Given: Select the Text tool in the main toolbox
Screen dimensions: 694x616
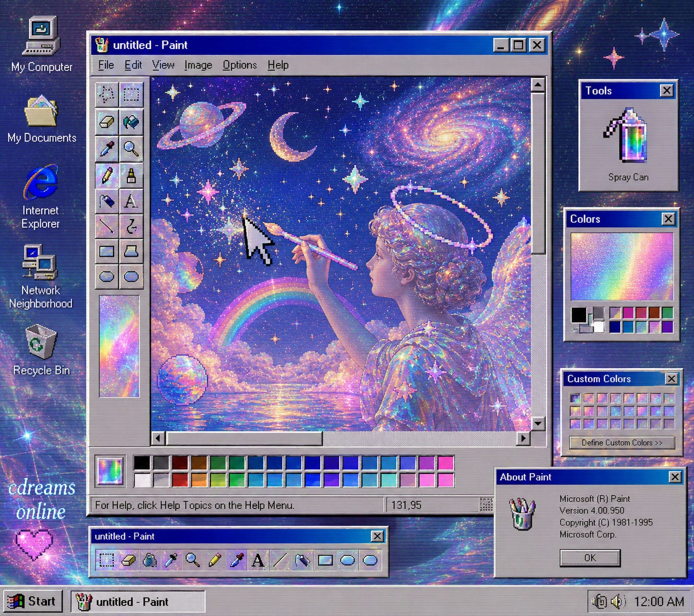Looking at the screenshot, I should tap(131, 201).
